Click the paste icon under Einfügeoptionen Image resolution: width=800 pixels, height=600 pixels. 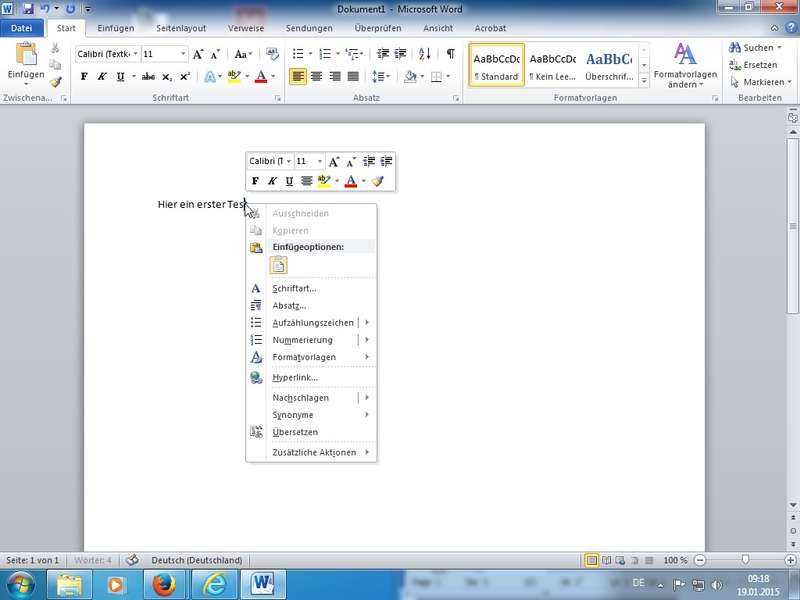click(x=278, y=265)
